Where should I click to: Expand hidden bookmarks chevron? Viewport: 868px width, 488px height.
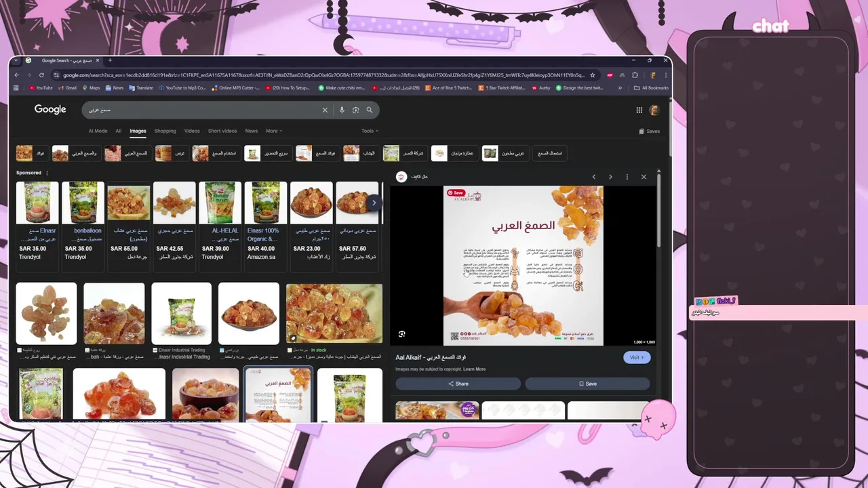(x=620, y=87)
